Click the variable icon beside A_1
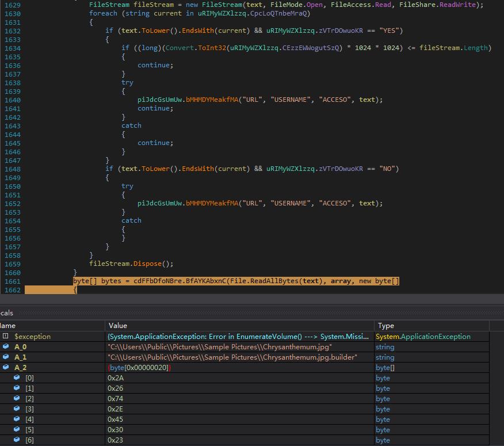The height and width of the screenshot is (446, 504). 6,357
